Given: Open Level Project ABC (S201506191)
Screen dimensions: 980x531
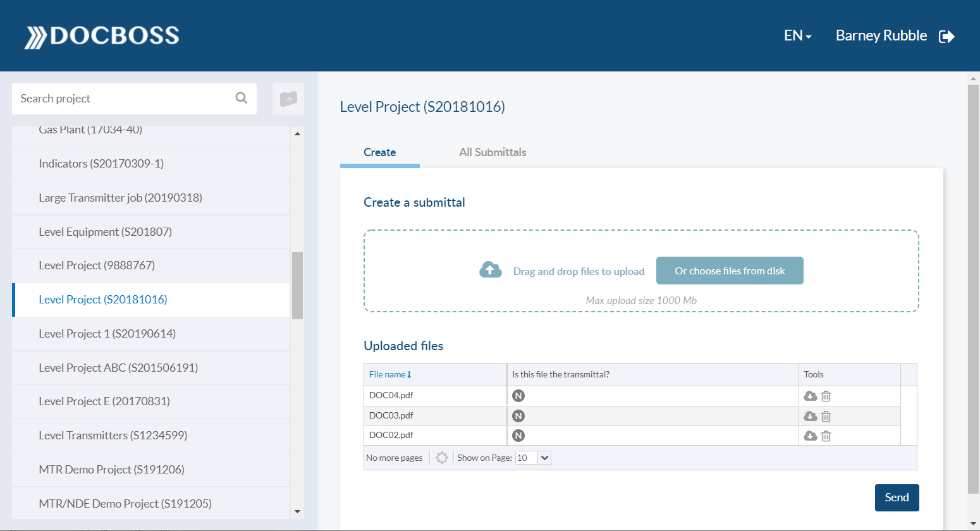Looking at the screenshot, I should coord(151,368).
